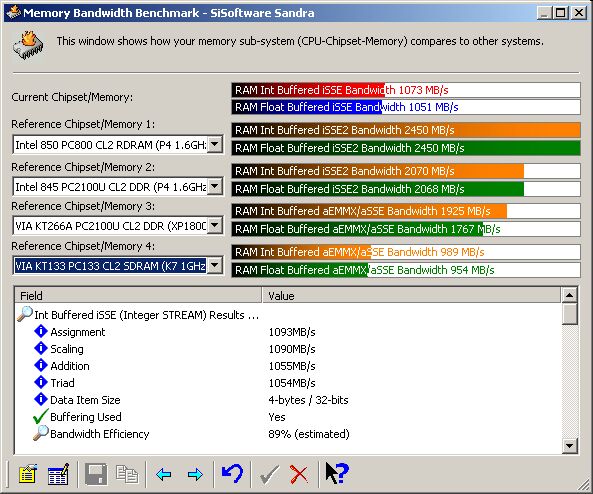Maximize the Memory Bandwidth Benchmark window
This screenshot has width=593, height=494.
[560, 13]
